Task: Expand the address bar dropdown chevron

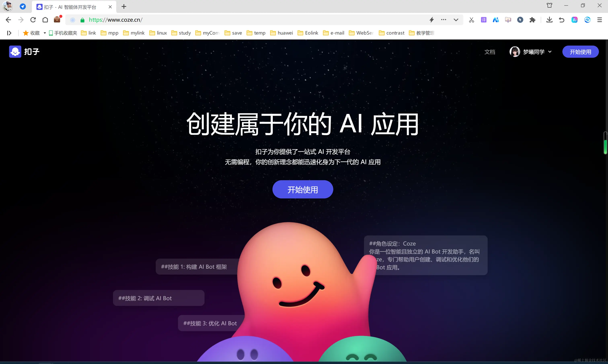Action: tap(456, 20)
